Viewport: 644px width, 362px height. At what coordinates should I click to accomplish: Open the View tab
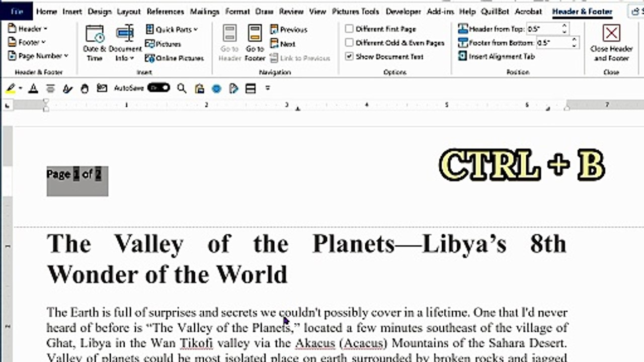(x=317, y=11)
